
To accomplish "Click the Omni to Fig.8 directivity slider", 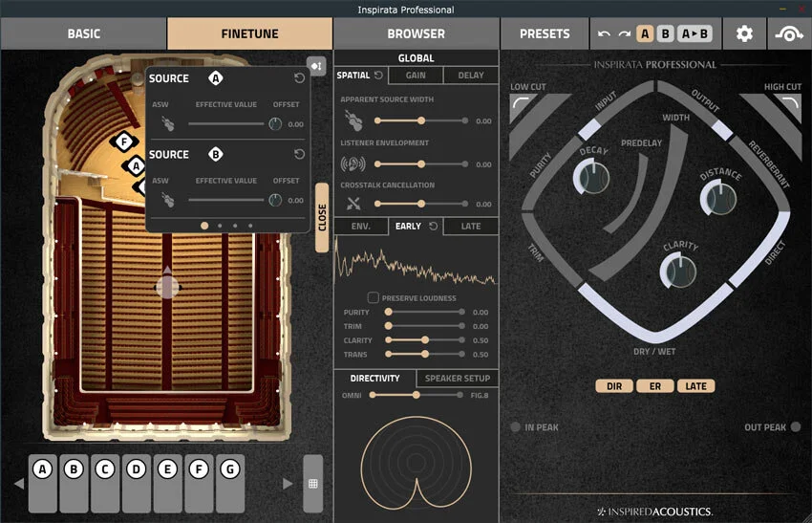I will click(416, 395).
